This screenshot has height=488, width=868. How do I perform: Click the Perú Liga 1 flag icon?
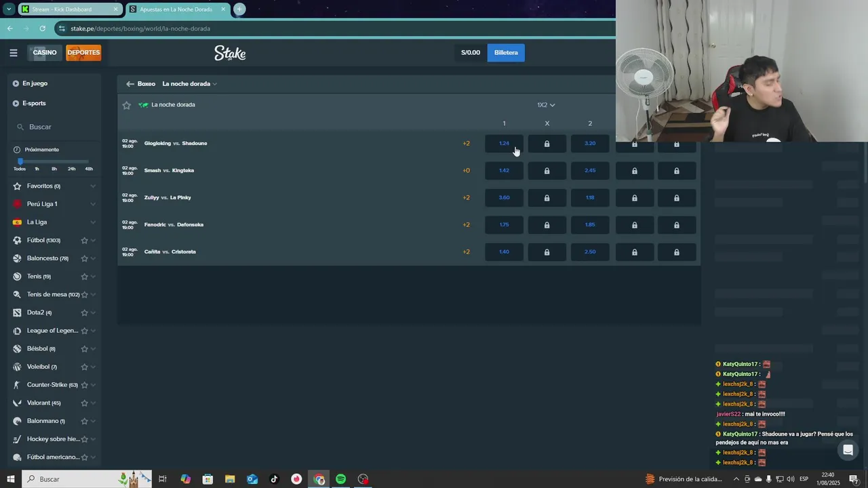[17, 204]
